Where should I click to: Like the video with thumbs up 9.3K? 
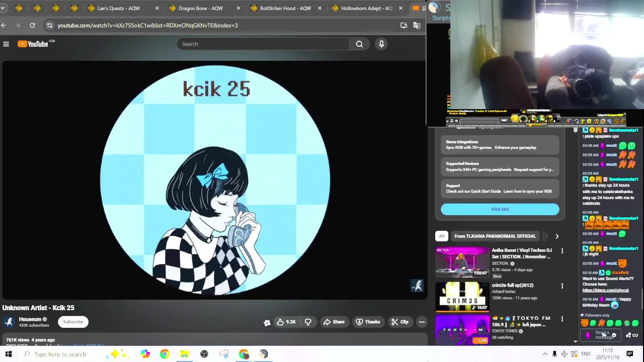286,322
